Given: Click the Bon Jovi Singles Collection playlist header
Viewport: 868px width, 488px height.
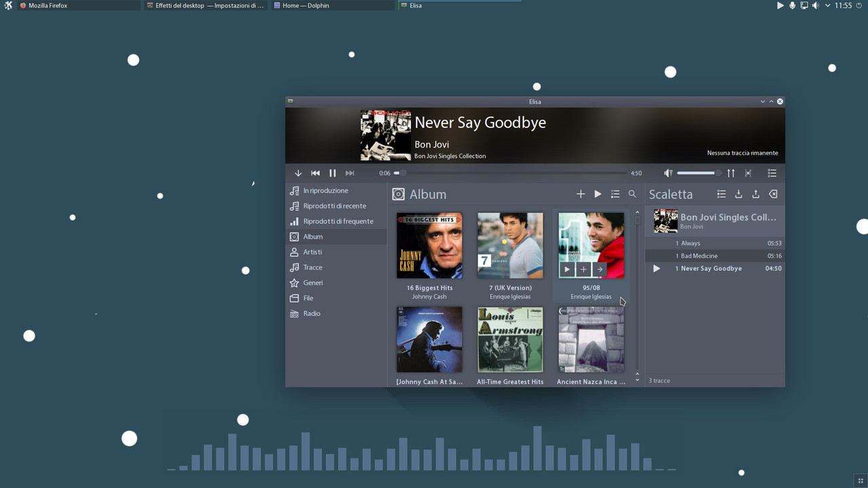Looking at the screenshot, I should 715,221.
